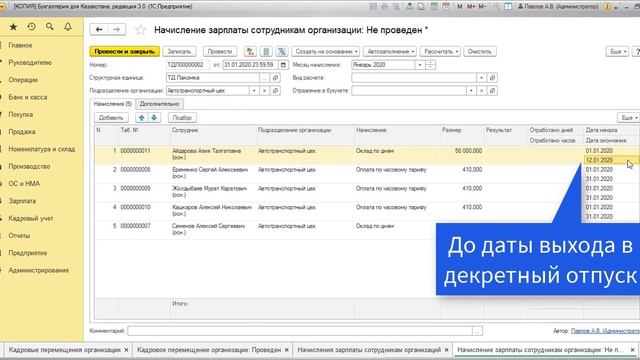Open the Notifications bell icon
The image size is (640, 360).
pyautogui.click(x=68, y=27)
